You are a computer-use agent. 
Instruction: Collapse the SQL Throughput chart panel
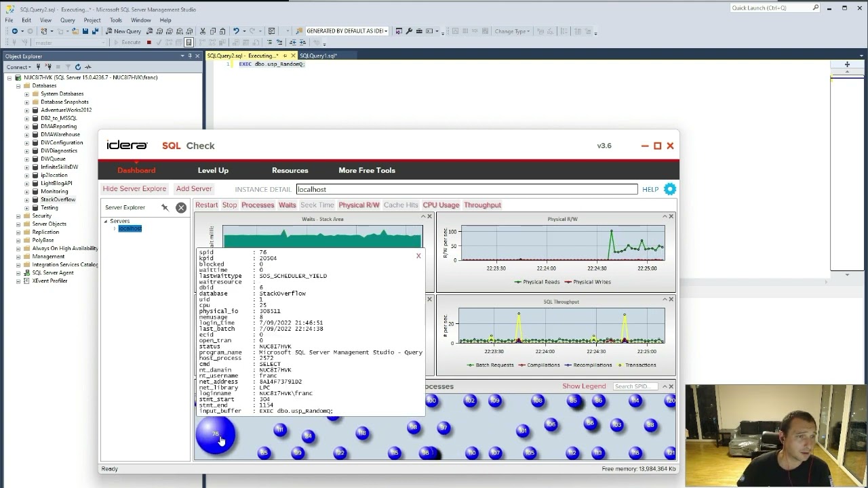(x=665, y=299)
